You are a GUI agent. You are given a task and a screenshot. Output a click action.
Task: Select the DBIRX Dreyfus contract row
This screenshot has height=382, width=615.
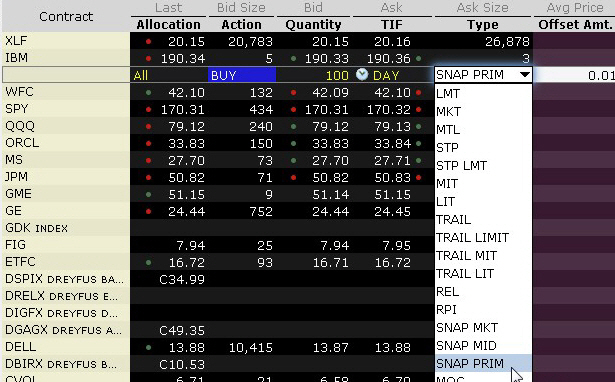(x=66, y=364)
